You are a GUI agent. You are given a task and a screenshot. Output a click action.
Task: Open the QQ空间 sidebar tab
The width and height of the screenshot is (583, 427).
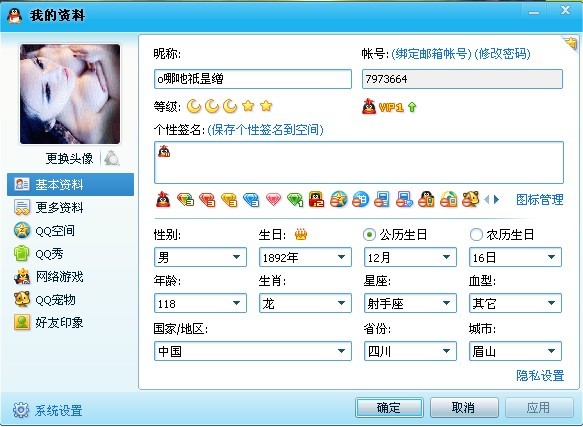(70, 231)
